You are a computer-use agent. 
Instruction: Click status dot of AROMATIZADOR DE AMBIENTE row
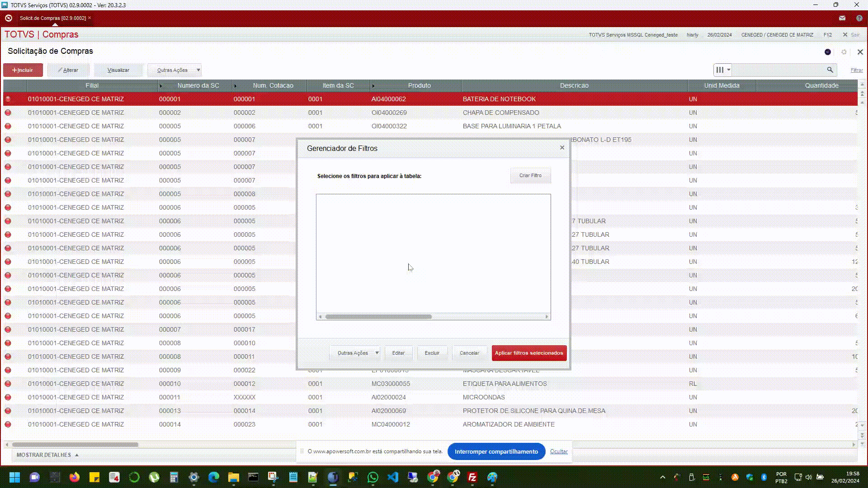pyautogui.click(x=8, y=424)
